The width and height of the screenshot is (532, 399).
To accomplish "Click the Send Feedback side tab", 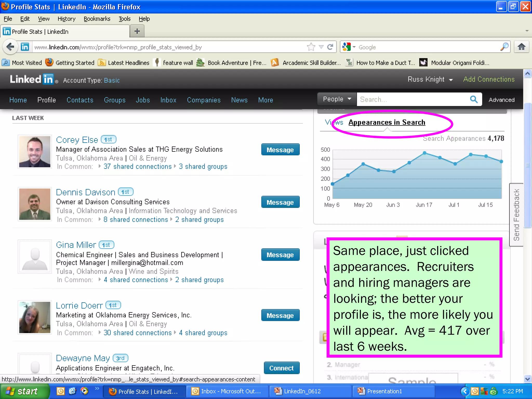I will tap(516, 215).
